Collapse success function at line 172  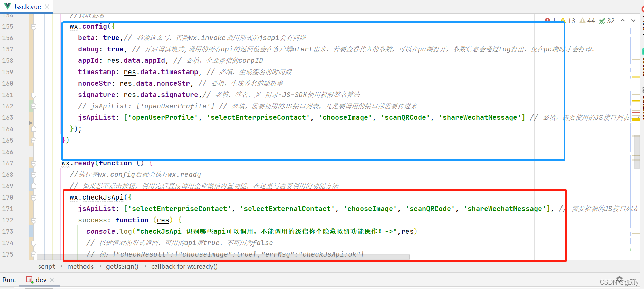pyautogui.click(x=33, y=220)
